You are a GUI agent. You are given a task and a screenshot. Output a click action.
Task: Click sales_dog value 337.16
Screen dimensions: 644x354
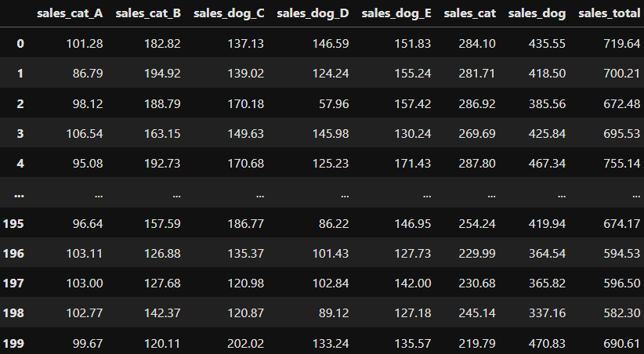[548, 314]
